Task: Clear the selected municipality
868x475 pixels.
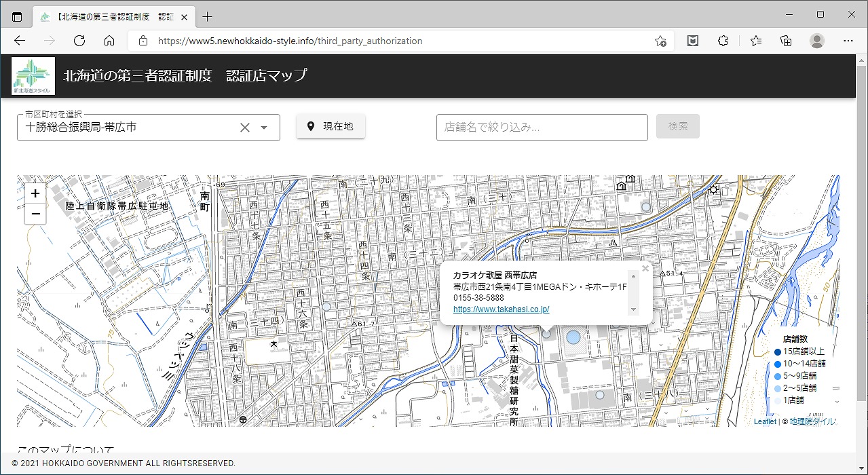Action: (x=245, y=128)
